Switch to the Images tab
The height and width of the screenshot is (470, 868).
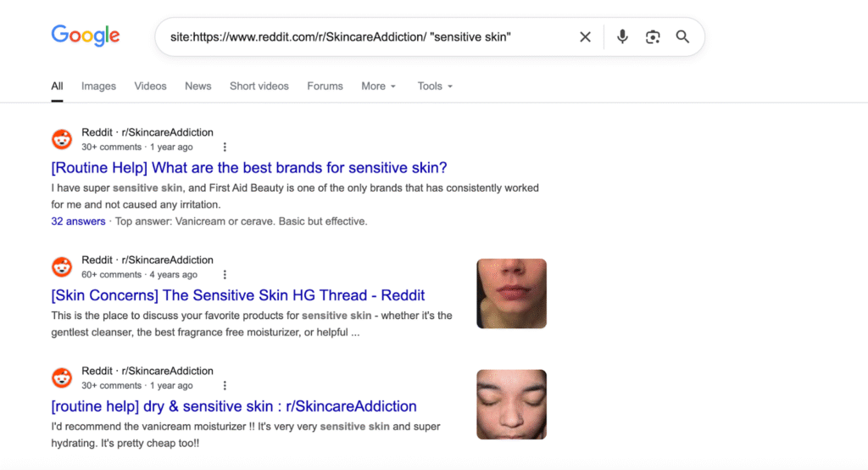(98, 87)
